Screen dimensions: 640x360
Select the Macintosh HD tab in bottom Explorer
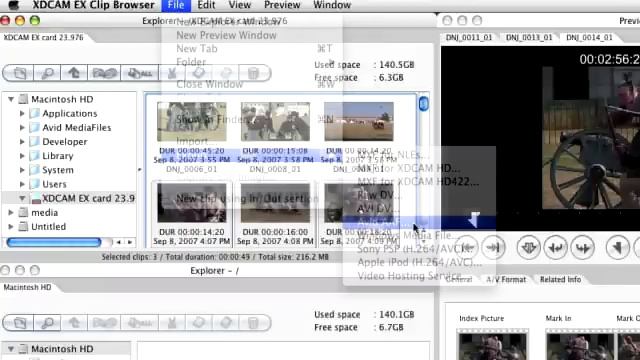pyautogui.click(x=27, y=287)
